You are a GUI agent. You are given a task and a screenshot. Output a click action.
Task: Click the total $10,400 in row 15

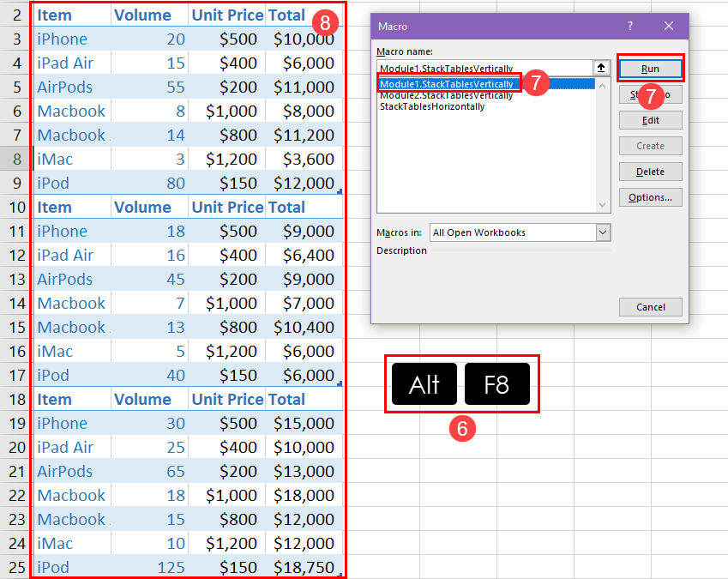click(304, 328)
